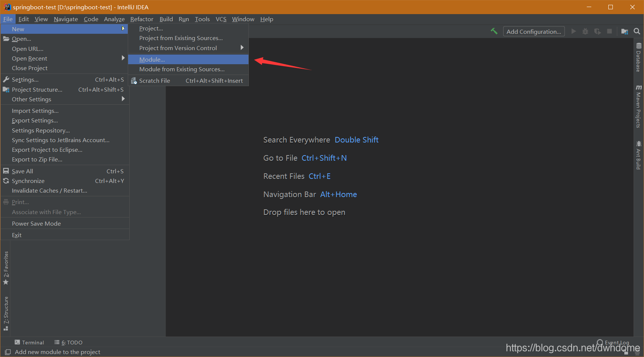The width and height of the screenshot is (644, 357).
Task: Select Project from Existing Sources...
Action: [x=188, y=38]
